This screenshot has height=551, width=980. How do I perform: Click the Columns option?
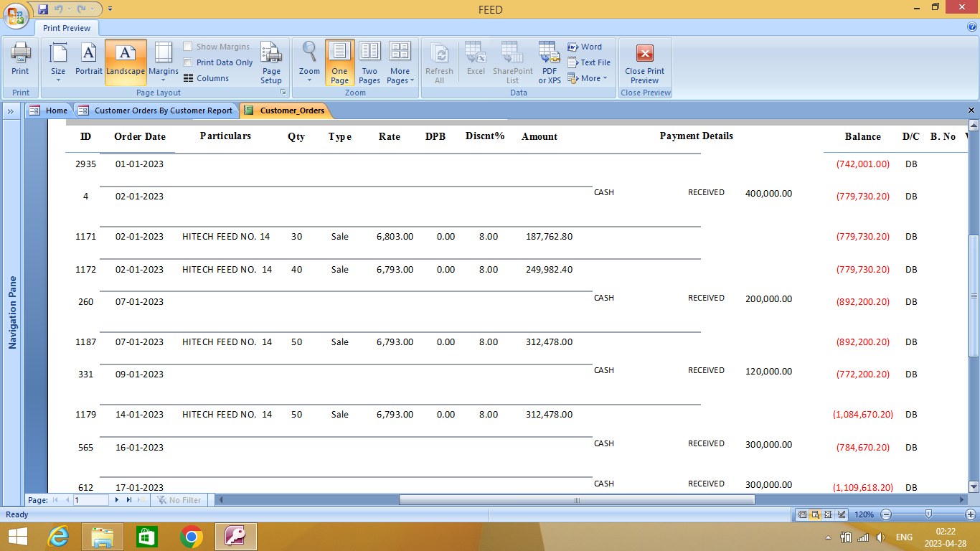coord(207,78)
